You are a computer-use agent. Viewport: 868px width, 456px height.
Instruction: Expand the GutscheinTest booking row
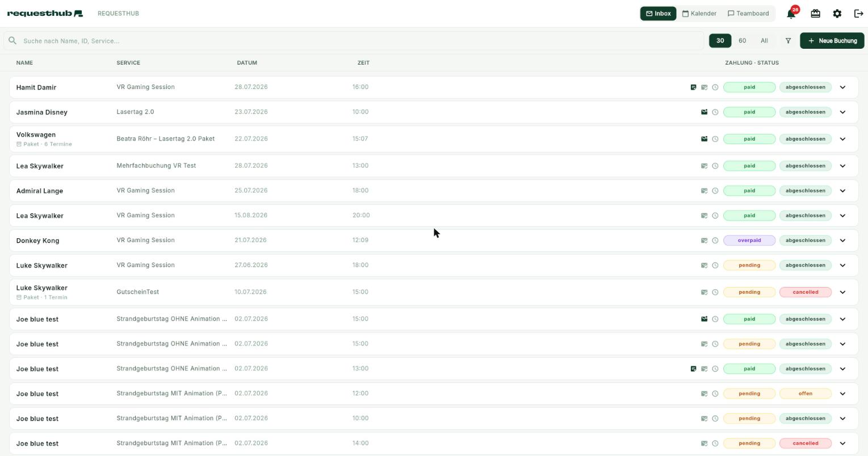tap(842, 292)
